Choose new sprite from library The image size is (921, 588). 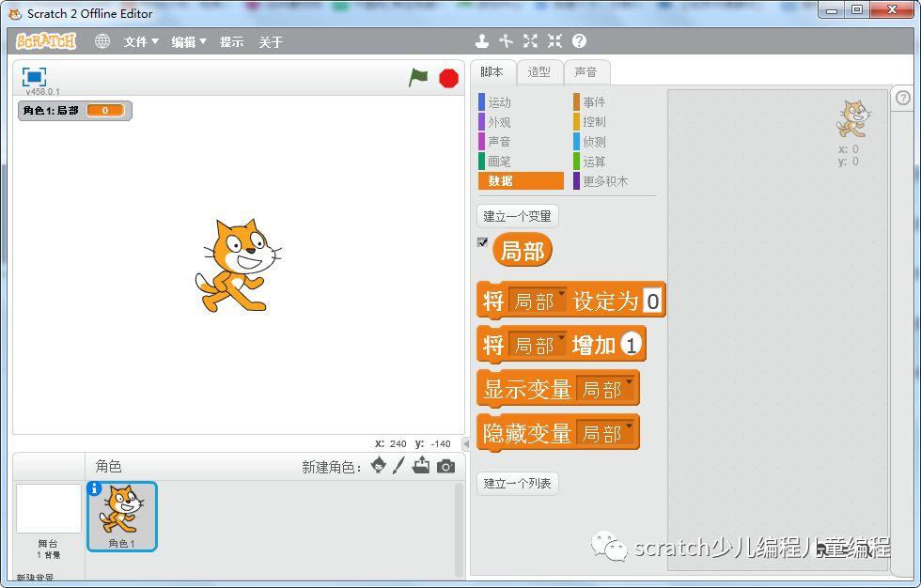pyautogui.click(x=379, y=466)
